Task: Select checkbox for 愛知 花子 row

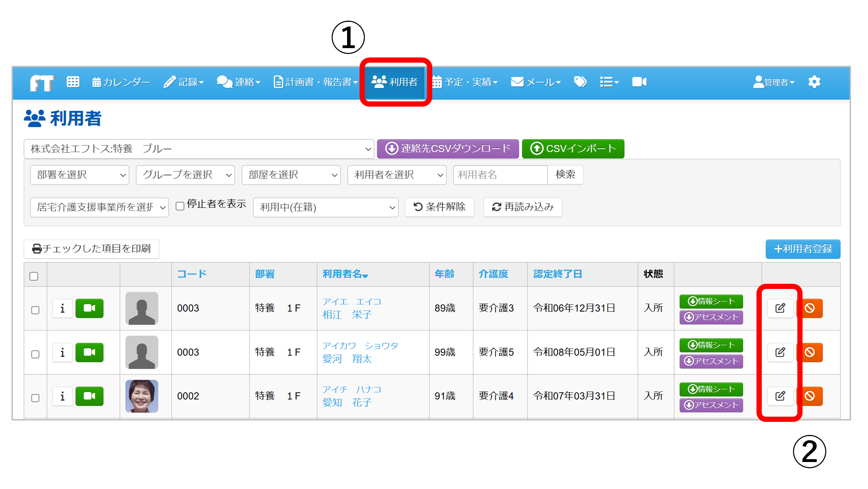Action: pyautogui.click(x=35, y=398)
